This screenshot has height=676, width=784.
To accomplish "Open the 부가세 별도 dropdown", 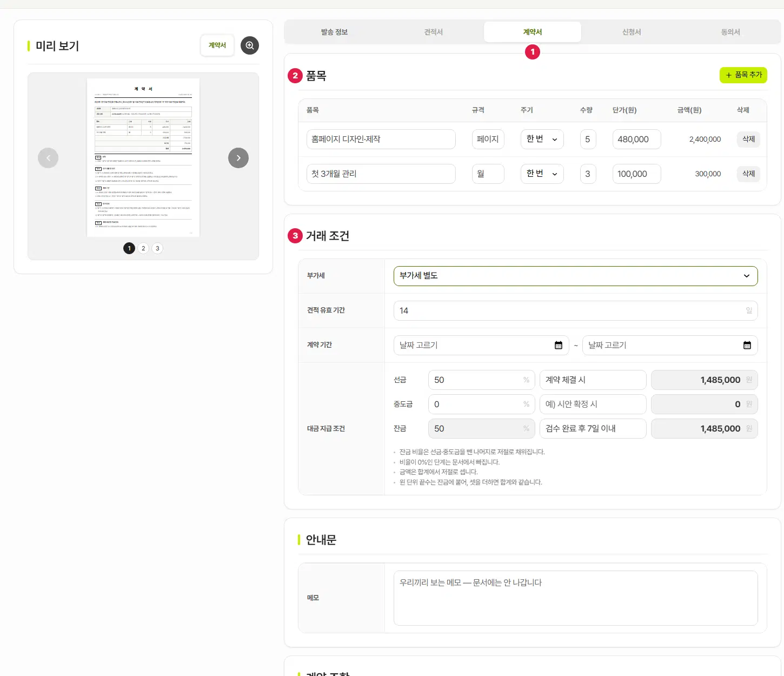I will click(575, 276).
